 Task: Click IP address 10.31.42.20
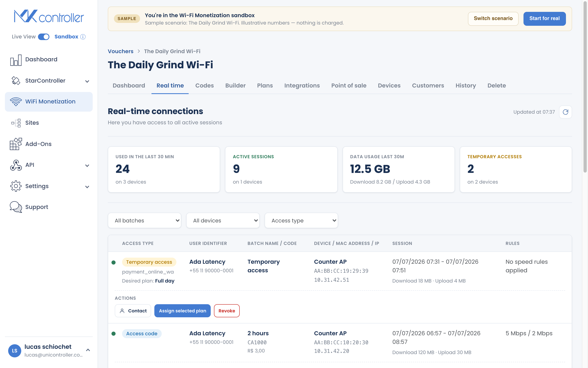(x=331, y=351)
